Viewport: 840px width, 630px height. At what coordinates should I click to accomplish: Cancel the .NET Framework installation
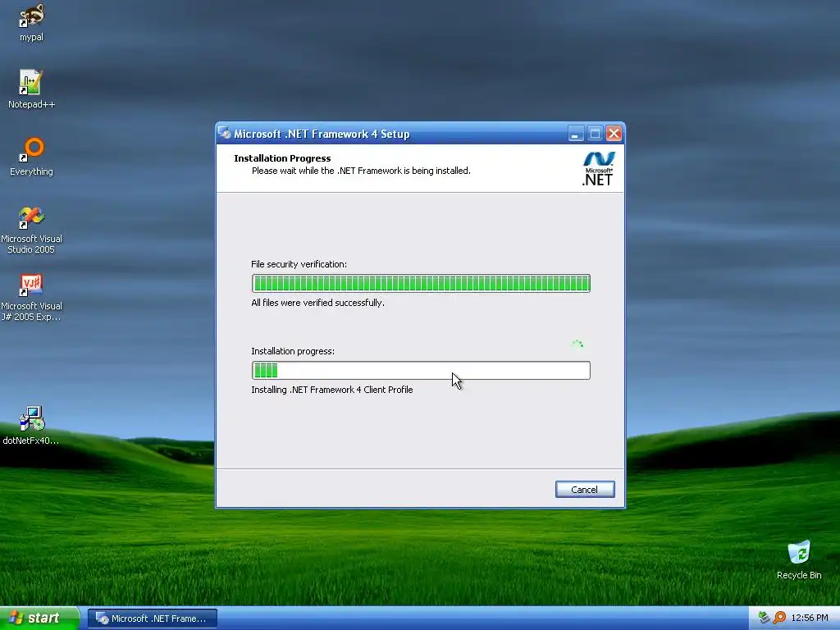pos(584,489)
